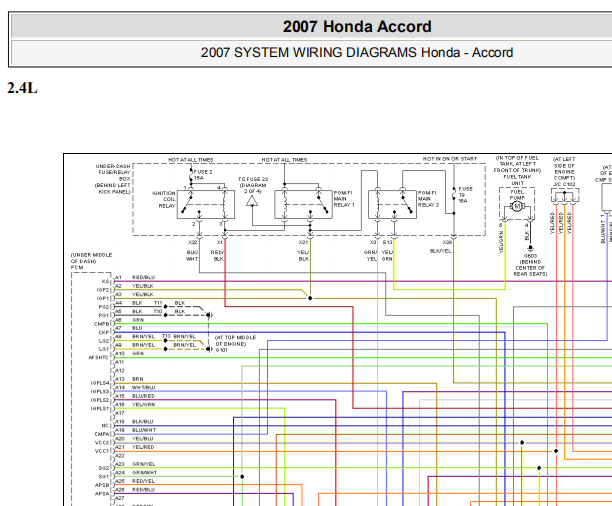Click the "BLK/YEL" wire label below X38
Viewport: 612px width, 506px height.
tap(440, 251)
